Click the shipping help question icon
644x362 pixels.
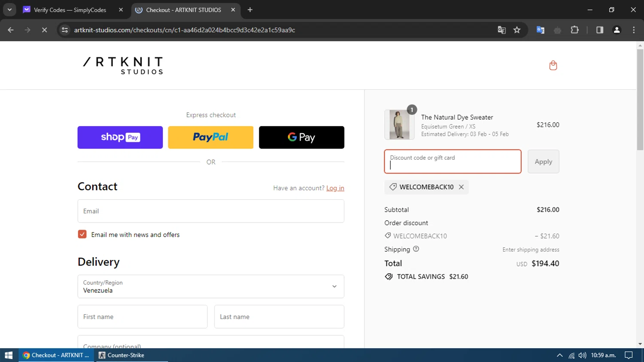coord(416,249)
